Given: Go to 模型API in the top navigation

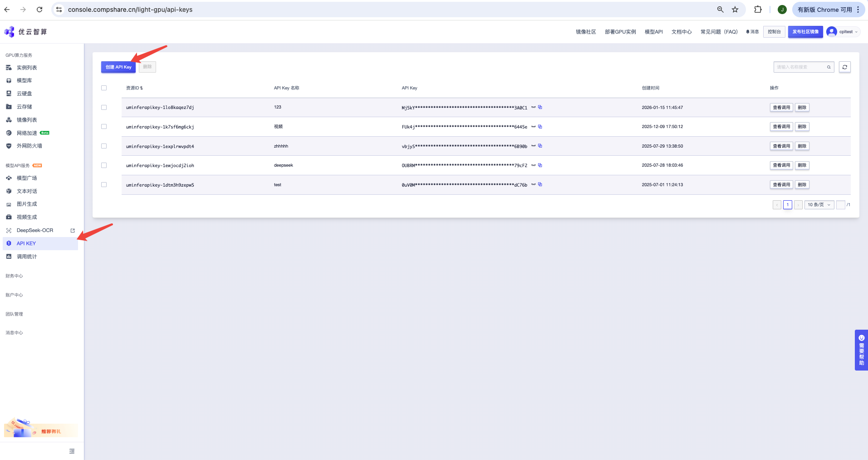Looking at the screenshot, I should pos(653,32).
